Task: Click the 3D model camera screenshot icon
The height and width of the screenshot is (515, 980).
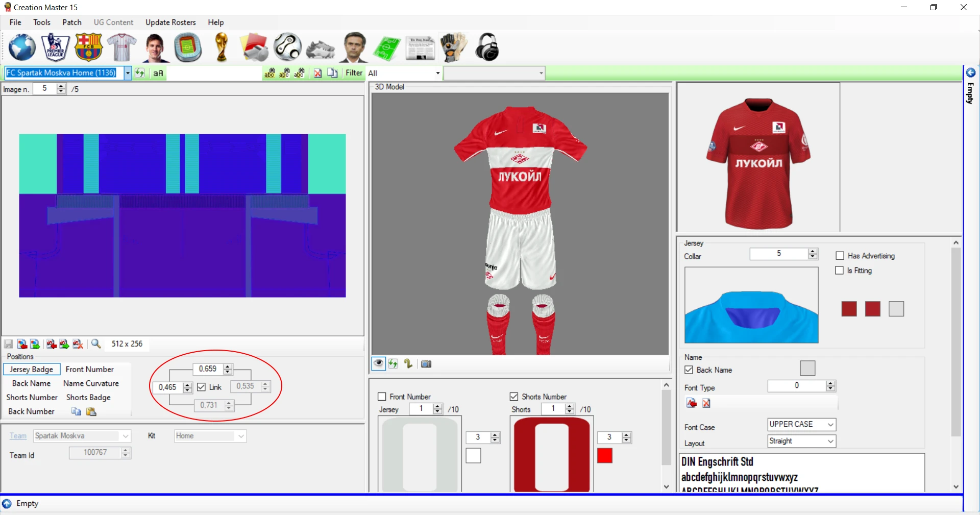Action: [426, 364]
